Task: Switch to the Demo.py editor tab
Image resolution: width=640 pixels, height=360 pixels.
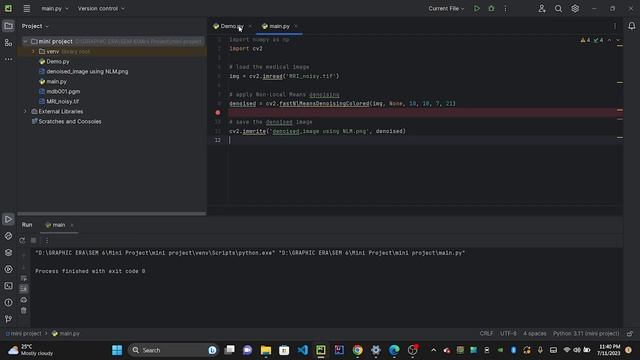Action: pyautogui.click(x=231, y=26)
